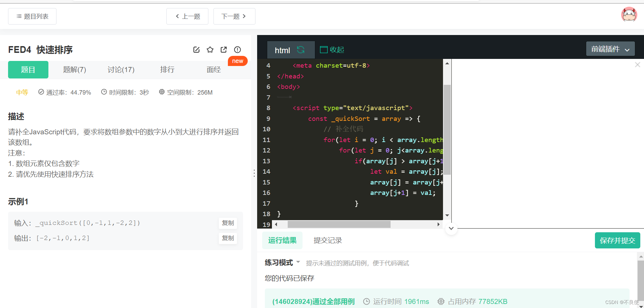Open the 练习模式 mode dropdown
644x308 pixels.
tap(282, 263)
